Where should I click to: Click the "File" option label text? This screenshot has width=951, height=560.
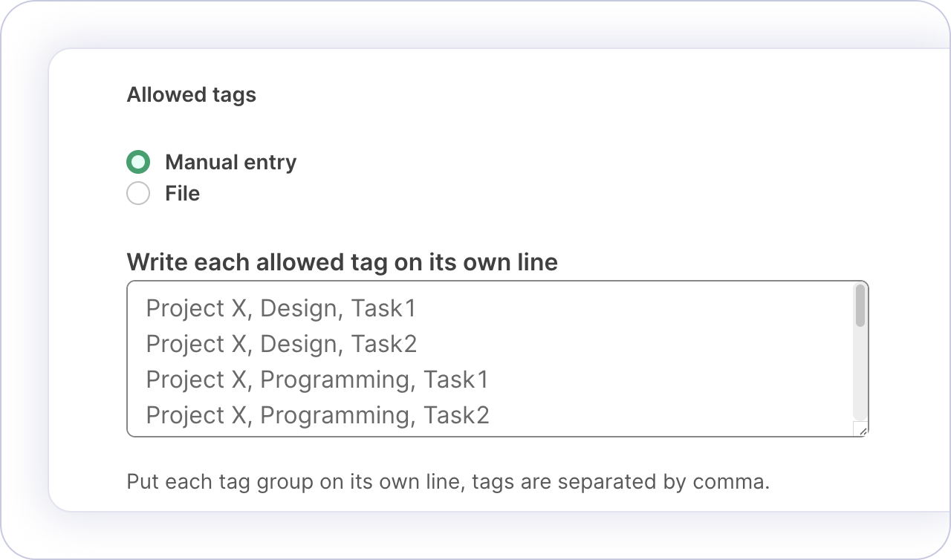point(182,194)
